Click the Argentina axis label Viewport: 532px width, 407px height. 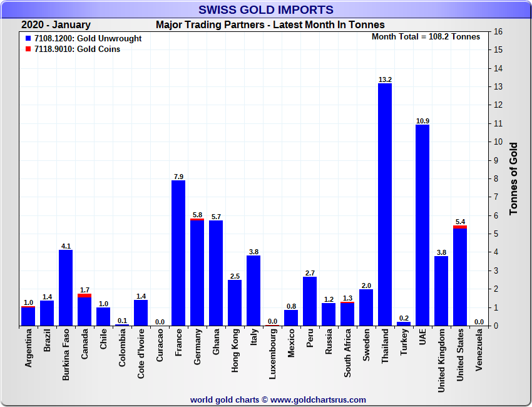click(x=29, y=349)
